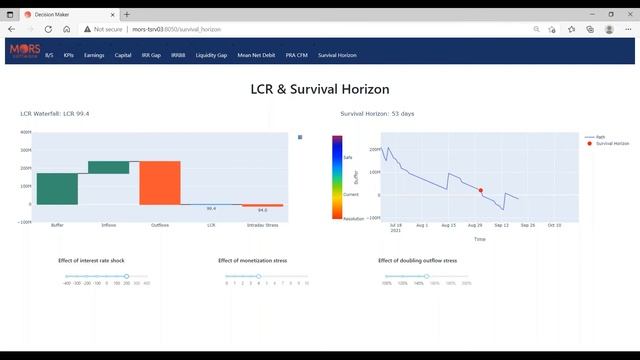Select the Decision Maker tab
Viewport: 640px width, 360px height.
pos(69,15)
